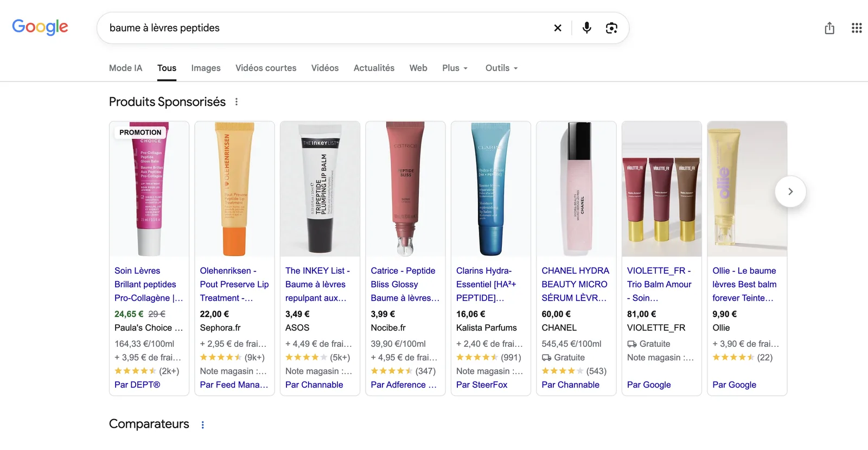Click the share icon at top right
Image resolution: width=868 pixels, height=450 pixels.
(829, 28)
